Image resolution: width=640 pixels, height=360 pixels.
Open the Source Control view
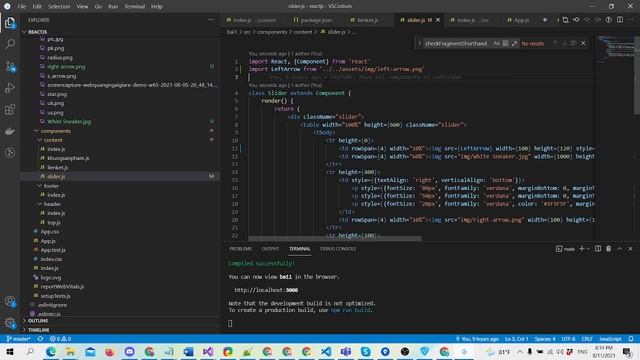pyautogui.click(x=10, y=66)
